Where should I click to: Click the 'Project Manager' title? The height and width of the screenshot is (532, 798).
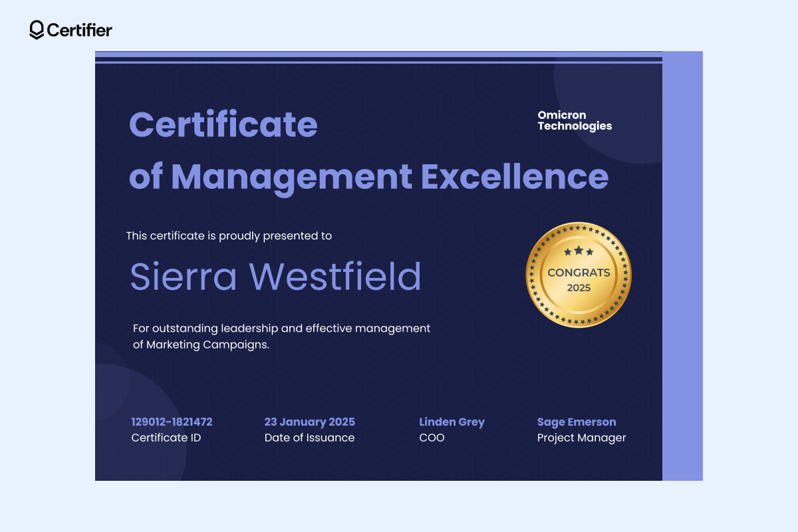coord(582,438)
